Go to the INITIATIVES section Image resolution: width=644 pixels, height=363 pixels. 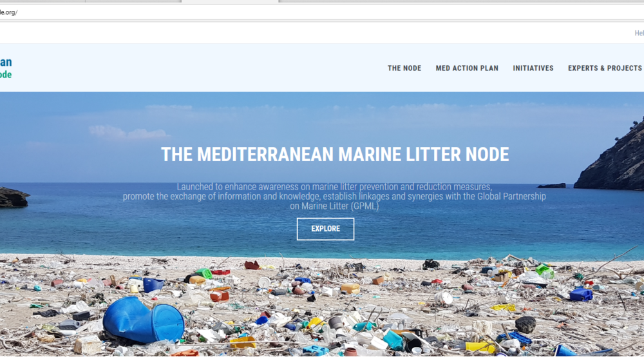(x=533, y=68)
